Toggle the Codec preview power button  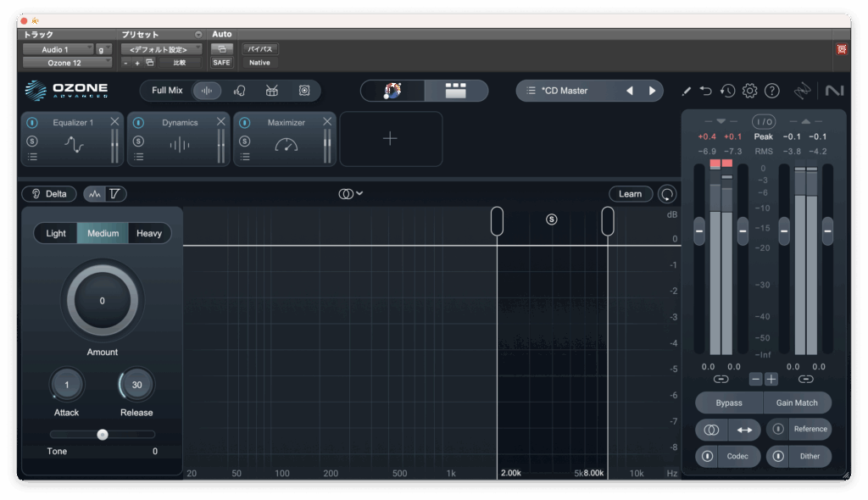[x=707, y=456]
